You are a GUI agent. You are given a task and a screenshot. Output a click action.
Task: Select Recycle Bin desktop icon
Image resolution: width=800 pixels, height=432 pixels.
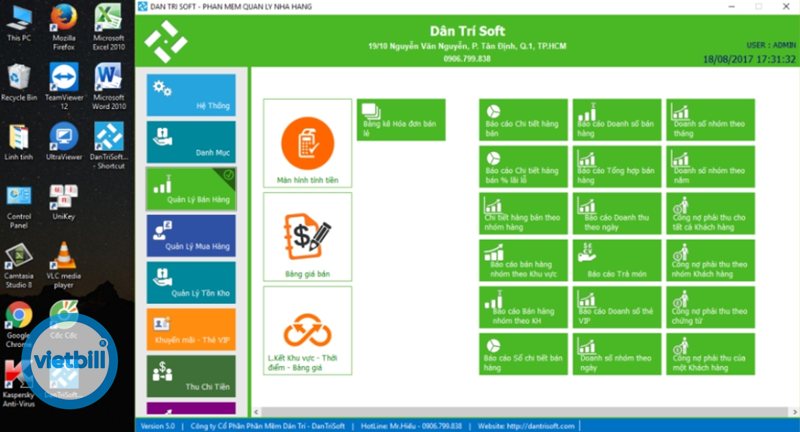pos(19,83)
